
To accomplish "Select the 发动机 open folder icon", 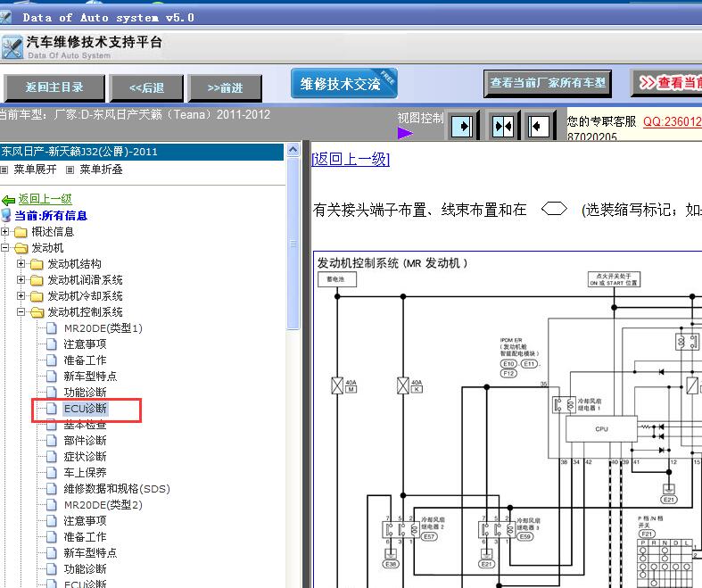I will tap(21, 248).
